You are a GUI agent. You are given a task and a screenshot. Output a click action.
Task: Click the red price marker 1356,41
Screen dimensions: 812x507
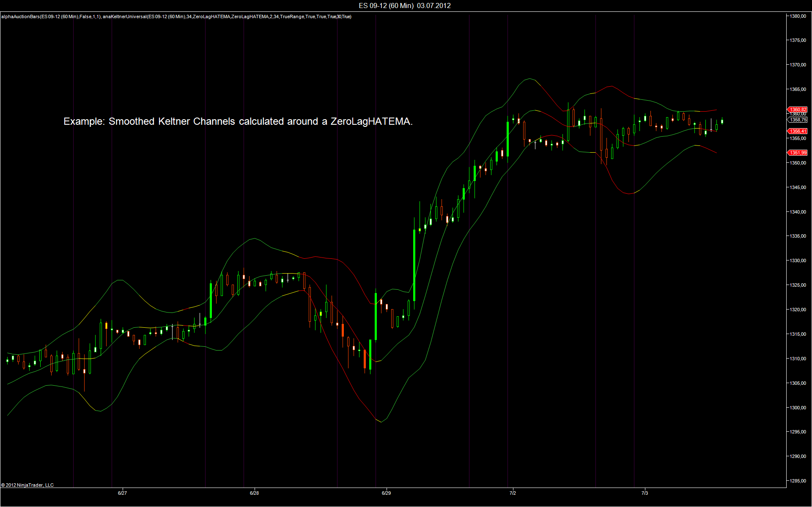[798, 131]
